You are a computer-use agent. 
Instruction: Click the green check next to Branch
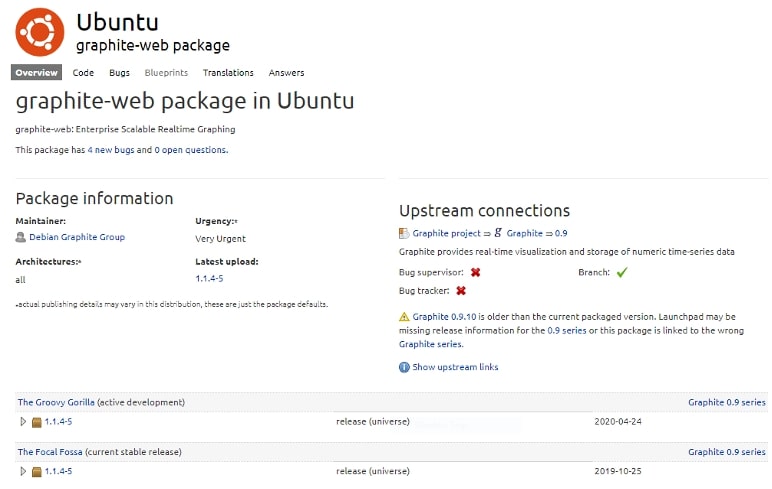click(x=622, y=272)
